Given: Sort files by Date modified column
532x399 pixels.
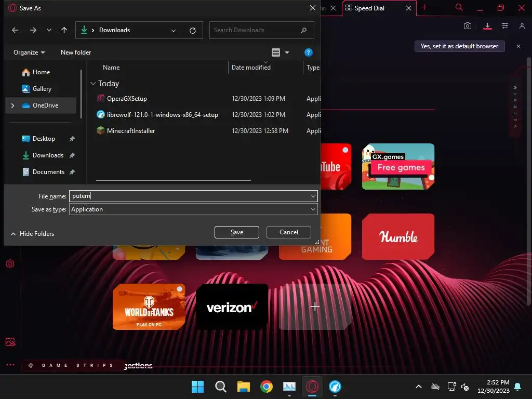Looking at the screenshot, I should 251,68.
